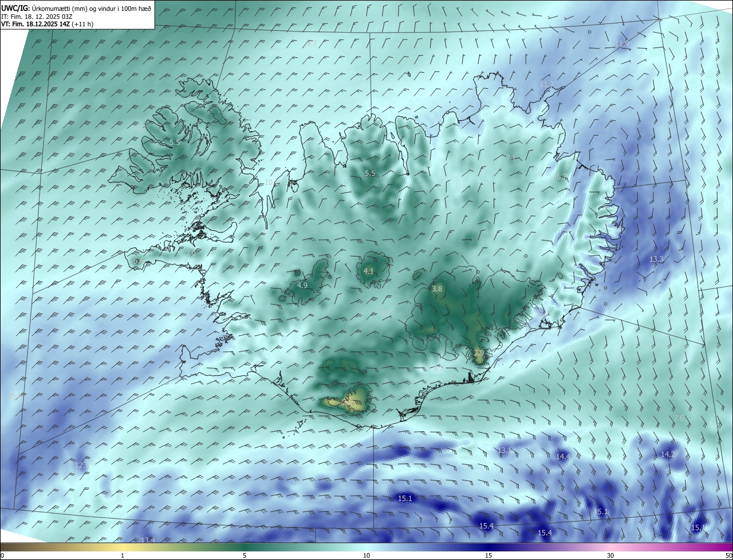The height and width of the screenshot is (560, 733).
Task: Click the 7.0 value on Snæfellsnes peninsula
Action: 190,253
